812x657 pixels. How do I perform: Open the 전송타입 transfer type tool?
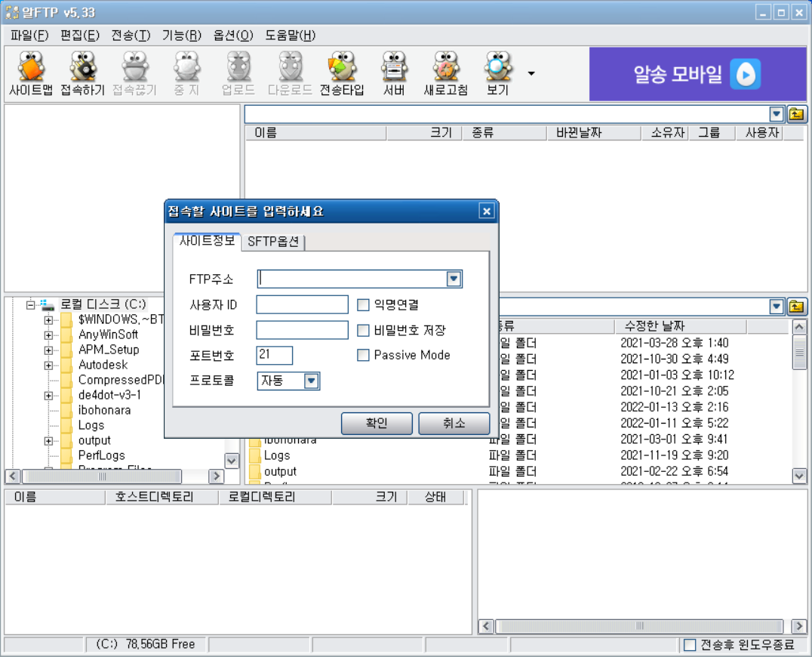coord(342,73)
